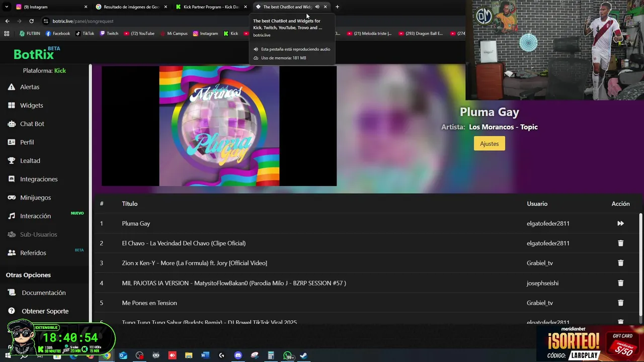644x362 pixels.
Task: Delete Me Pones en Tension from queue
Action: 620,303
